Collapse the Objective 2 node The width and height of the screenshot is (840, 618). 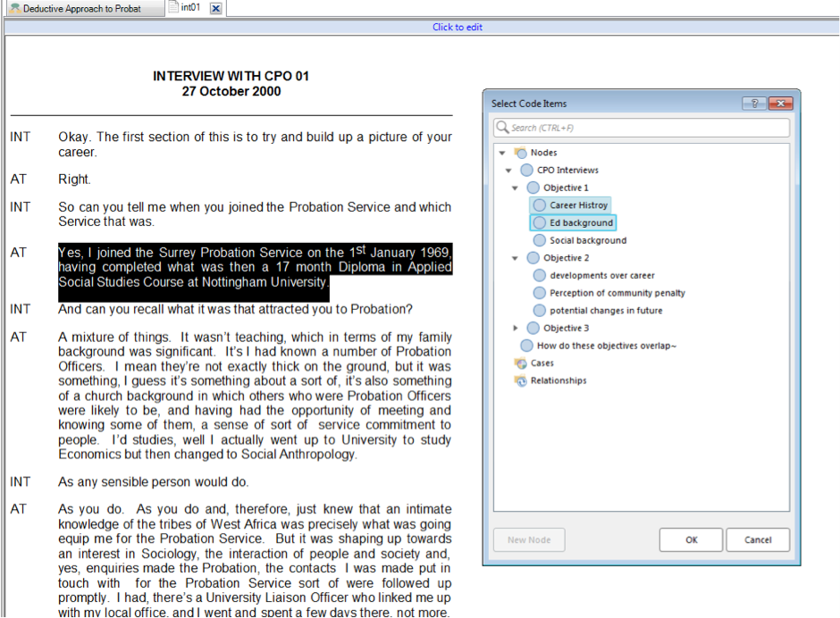pos(516,258)
